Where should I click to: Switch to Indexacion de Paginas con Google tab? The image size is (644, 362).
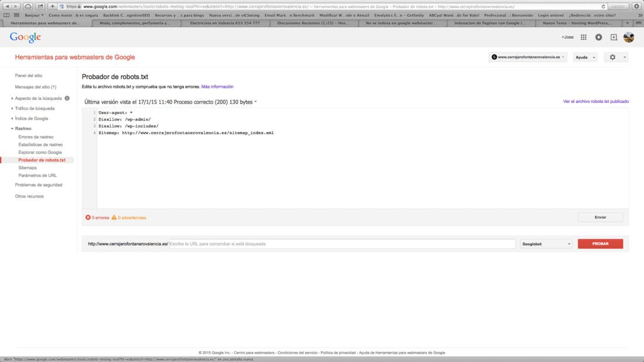[490, 23]
